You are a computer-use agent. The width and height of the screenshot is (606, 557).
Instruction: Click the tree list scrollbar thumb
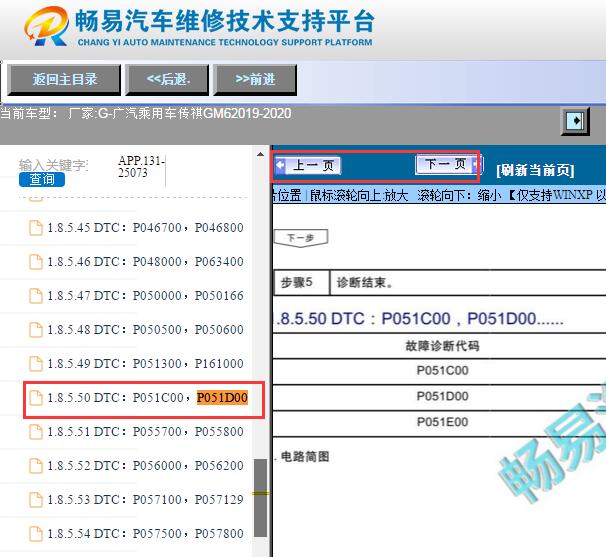pos(260,498)
